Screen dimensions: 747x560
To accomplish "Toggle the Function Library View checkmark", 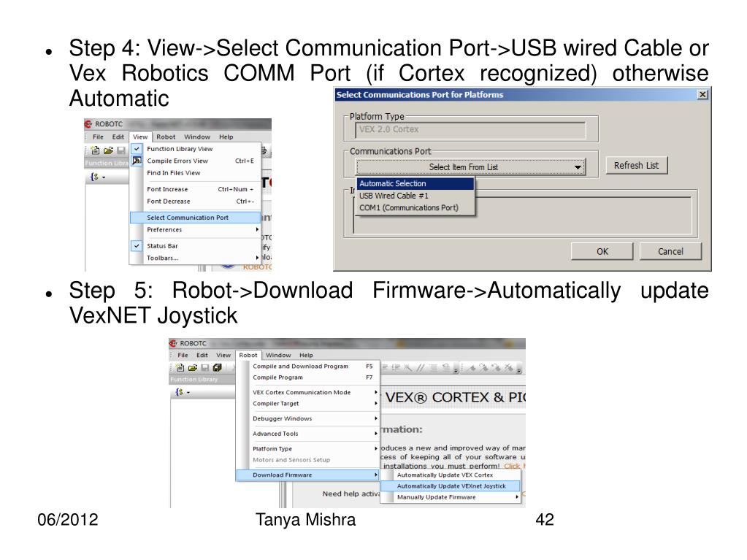I will coord(137,148).
